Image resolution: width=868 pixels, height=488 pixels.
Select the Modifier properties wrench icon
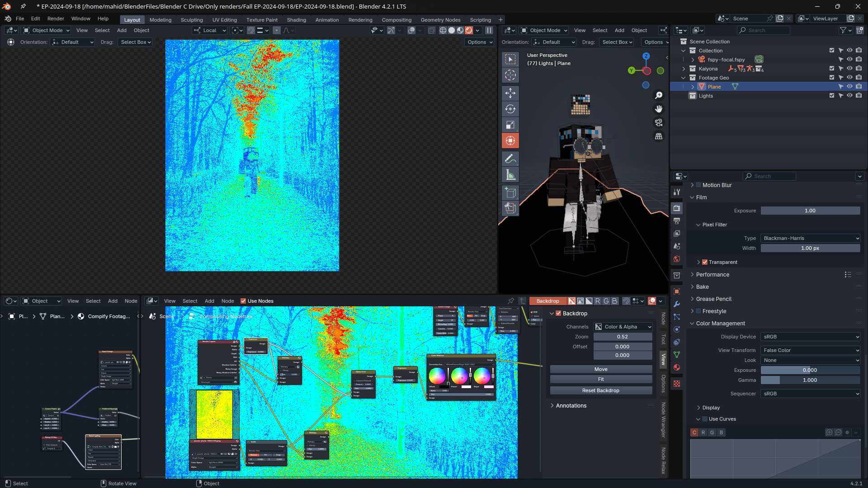(x=677, y=305)
